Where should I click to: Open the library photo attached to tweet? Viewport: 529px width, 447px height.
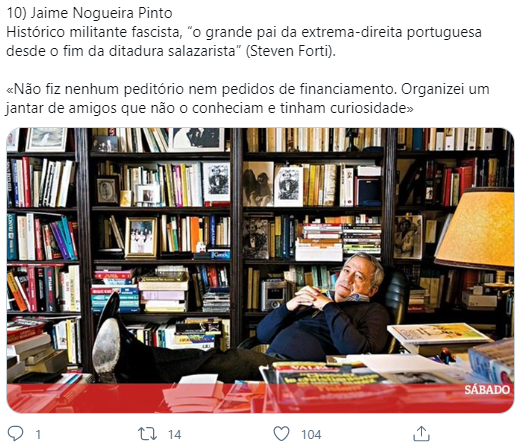coord(260,270)
